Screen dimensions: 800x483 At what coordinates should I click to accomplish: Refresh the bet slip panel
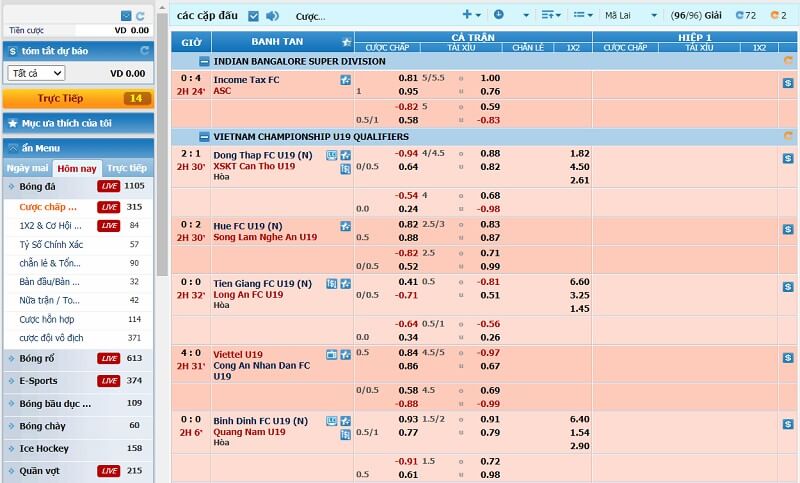140,16
